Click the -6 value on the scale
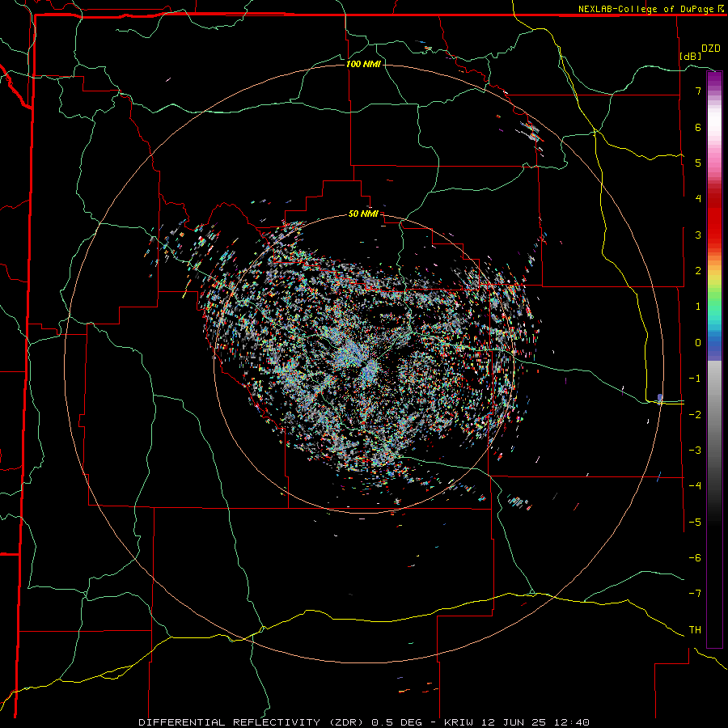Viewport: 728px width, 728px height. (x=695, y=558)
